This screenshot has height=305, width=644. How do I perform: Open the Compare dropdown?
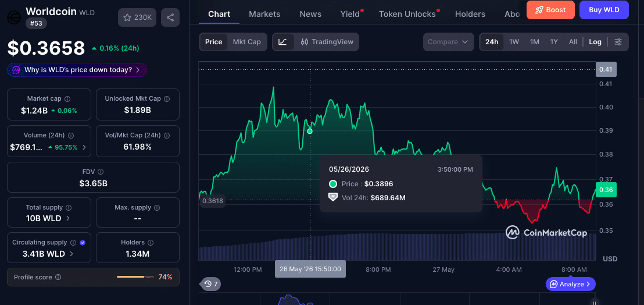point(448,42)
